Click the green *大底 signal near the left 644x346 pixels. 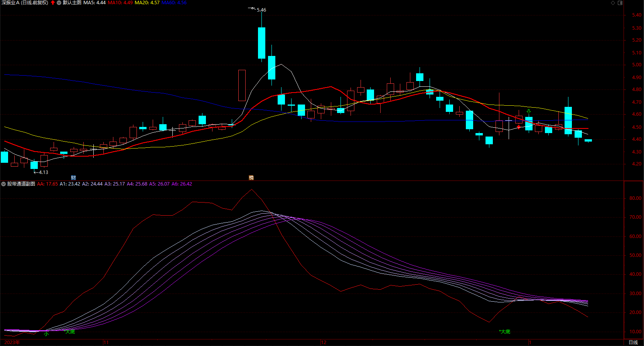click(69, 332)
